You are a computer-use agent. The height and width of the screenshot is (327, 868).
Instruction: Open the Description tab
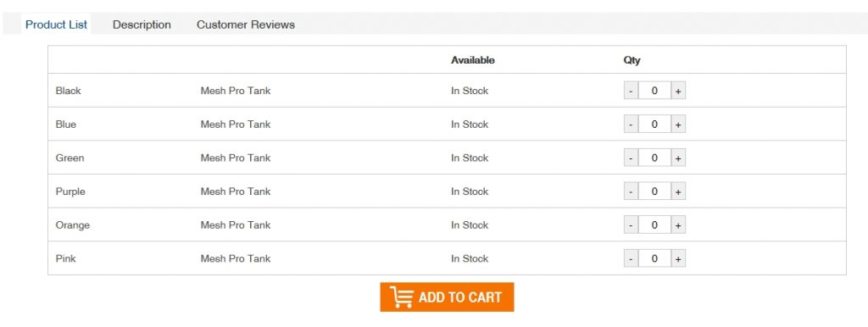point(142,25)
